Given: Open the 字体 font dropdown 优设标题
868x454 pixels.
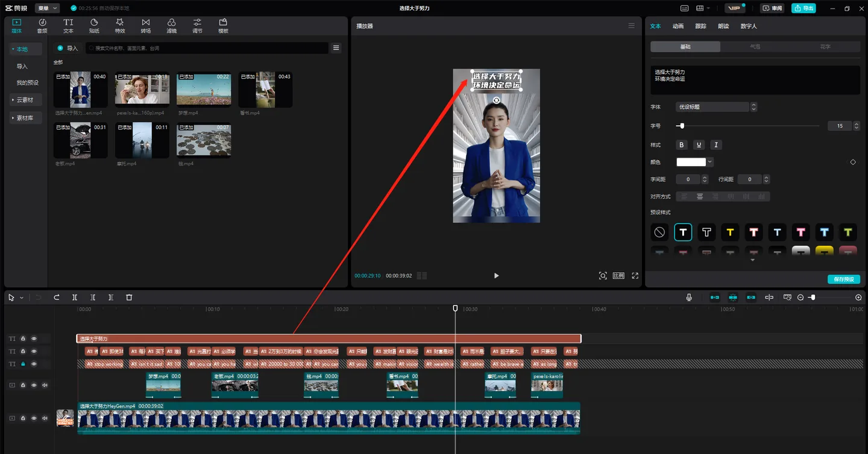Looking at the screenshot, I should [x=715, y=107].
